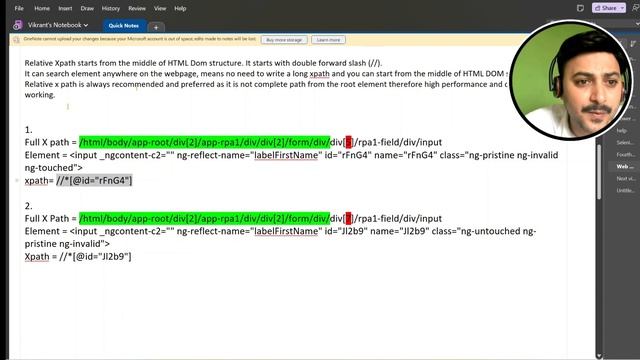Add a new section with plus tab

click(x=156, y=27)
